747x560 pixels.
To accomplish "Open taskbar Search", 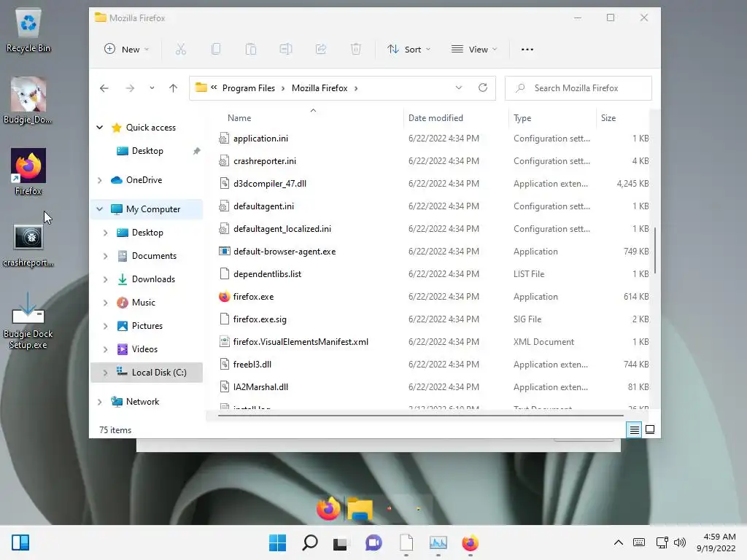I will click(x=309, y=542).
